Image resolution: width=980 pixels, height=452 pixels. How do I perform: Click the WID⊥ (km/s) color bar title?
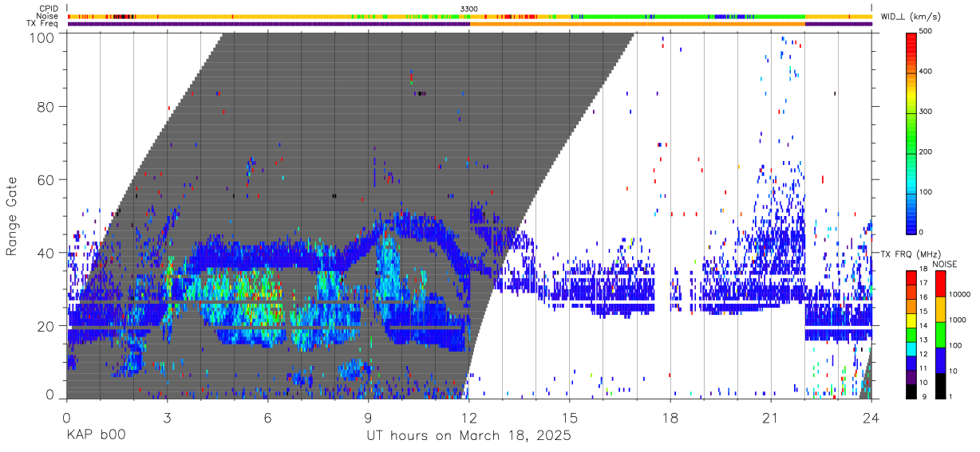coord(911,17)
